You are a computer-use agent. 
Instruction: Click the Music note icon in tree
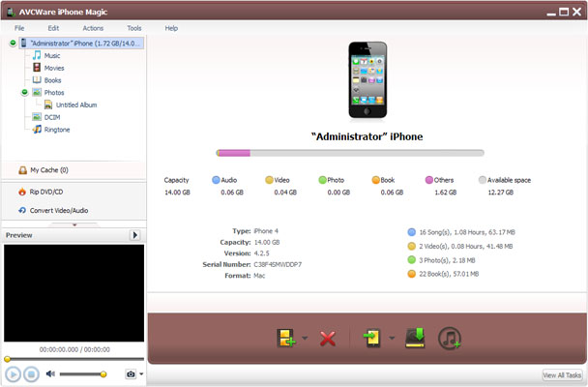(x=37, y=55)
